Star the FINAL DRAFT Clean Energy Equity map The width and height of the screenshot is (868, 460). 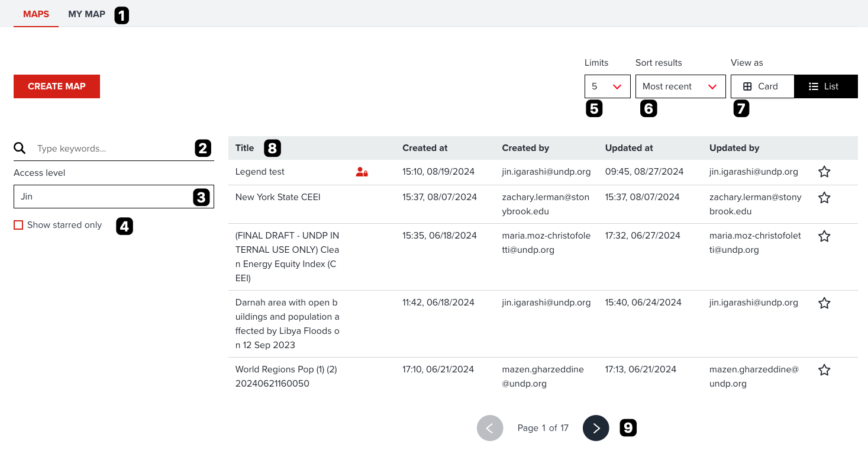point(824,236)
